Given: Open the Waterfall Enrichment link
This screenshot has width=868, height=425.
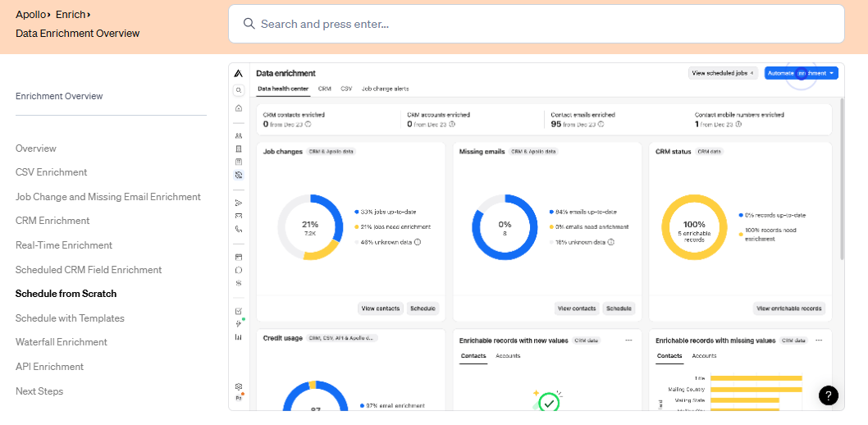Looking at the screenshot, I should [x=62, y=342].
